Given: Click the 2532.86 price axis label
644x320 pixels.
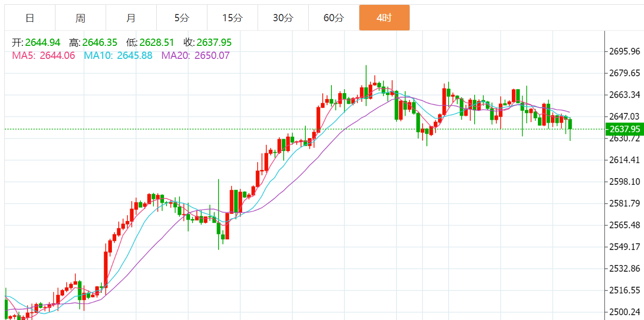Looking at the screenshot, I should [625, 268].
